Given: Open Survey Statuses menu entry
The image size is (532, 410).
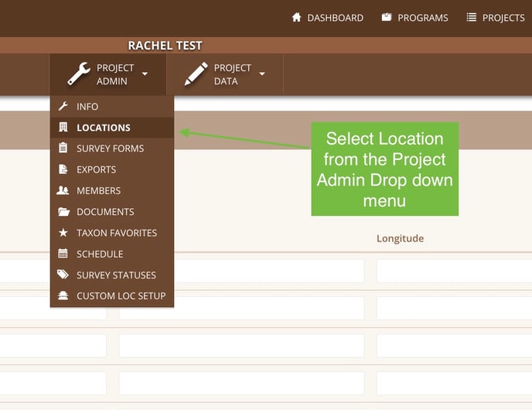Looking at the screenshot, I should (112, 275).
